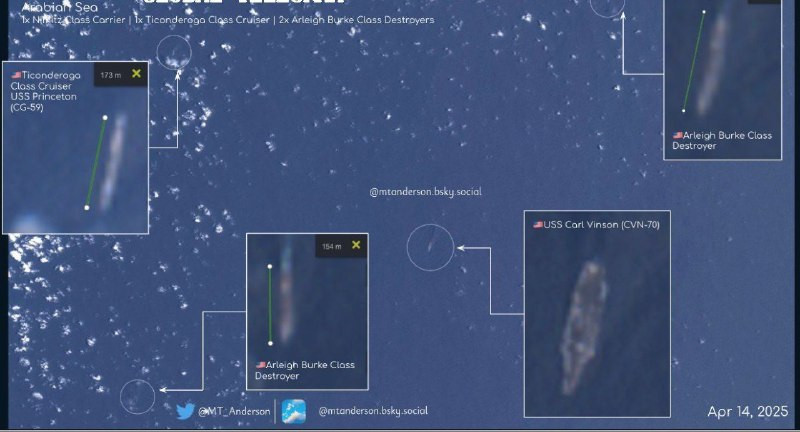Click the '2x Arleigh Burke Class Destroyers' text

coord(357,20)
